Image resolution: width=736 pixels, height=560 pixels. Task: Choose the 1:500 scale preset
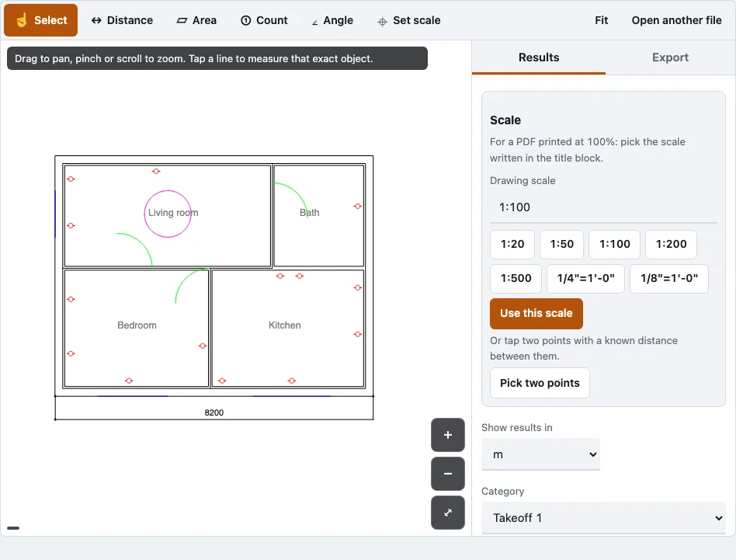tap(516, 278)
